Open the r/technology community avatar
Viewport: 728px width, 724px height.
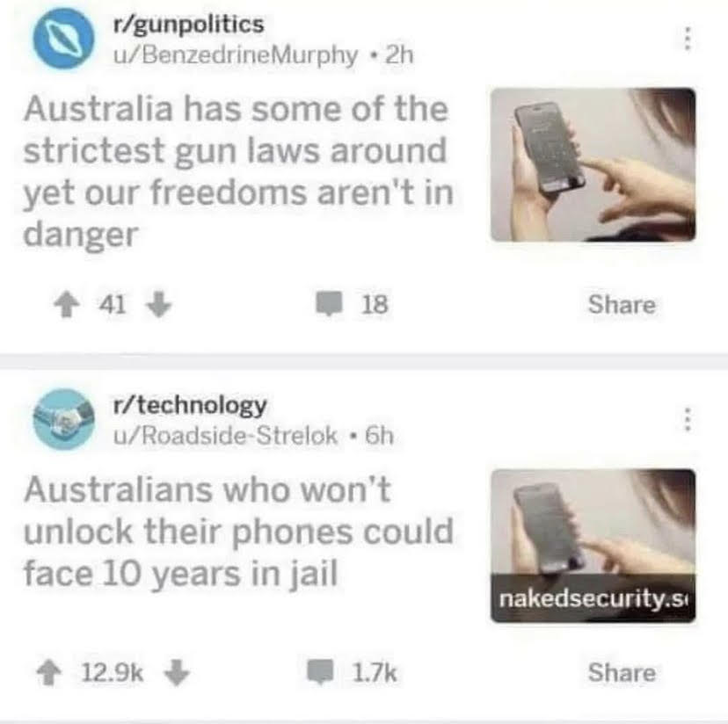(63, 419)
